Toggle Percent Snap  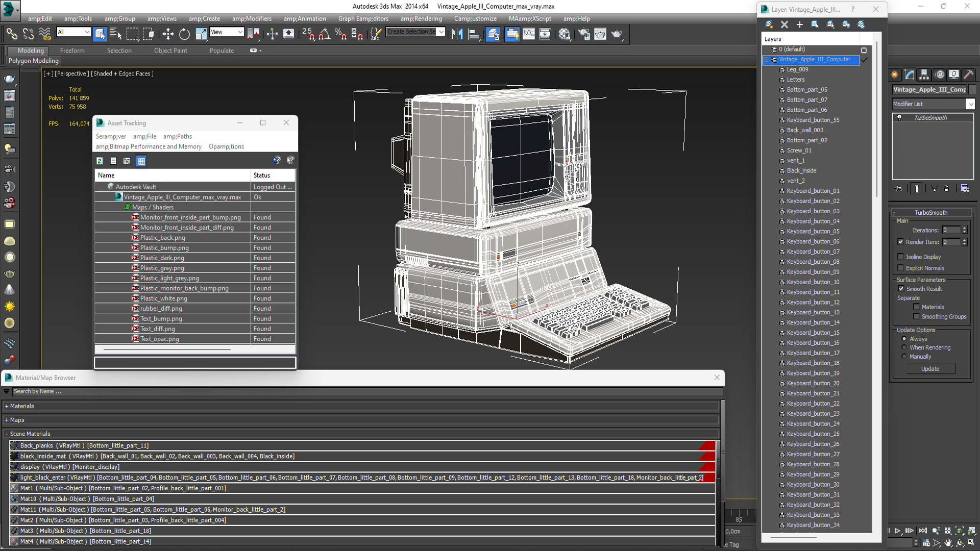tap(340, 34)
